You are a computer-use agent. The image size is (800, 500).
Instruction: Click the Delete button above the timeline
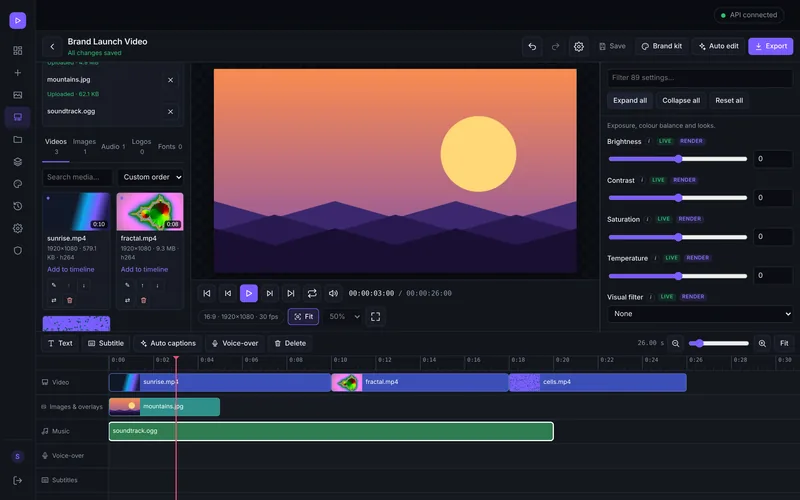tap(290, 343)
